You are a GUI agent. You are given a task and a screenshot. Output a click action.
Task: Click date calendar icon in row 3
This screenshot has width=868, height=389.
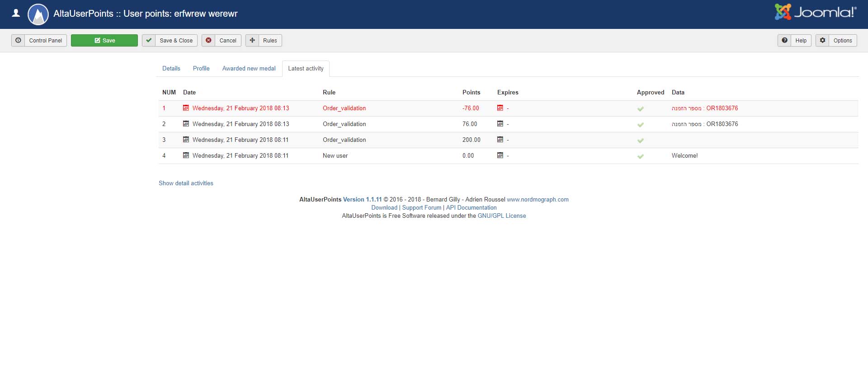pyautogui.click(x=186, y=140)
